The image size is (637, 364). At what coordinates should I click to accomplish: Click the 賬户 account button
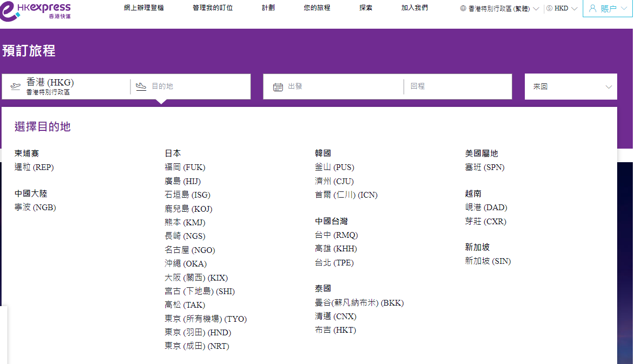tap(607, 8)
